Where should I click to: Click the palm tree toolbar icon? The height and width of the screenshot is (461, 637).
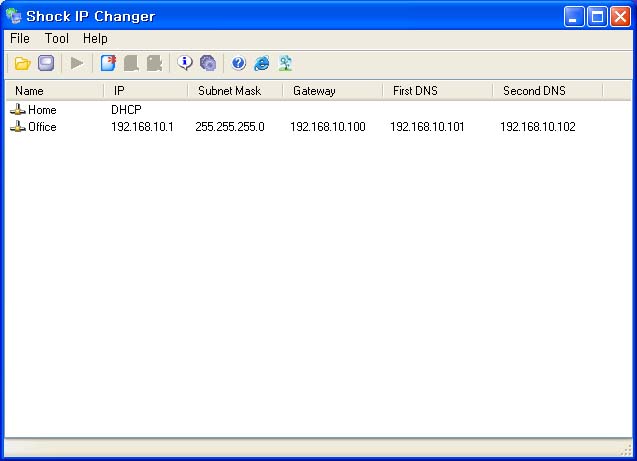(285, 63)
